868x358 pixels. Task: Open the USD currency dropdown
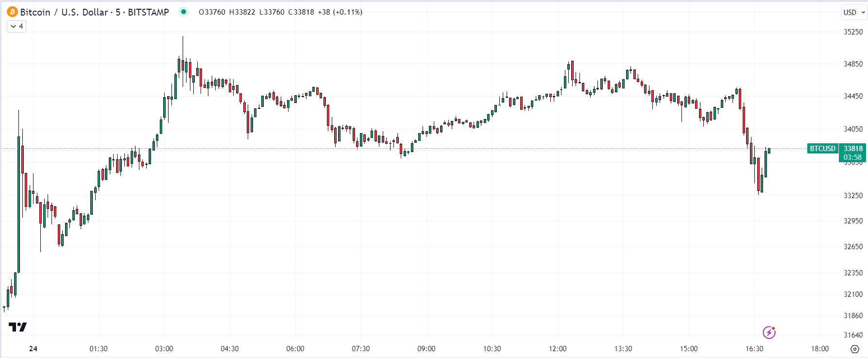click(x=854, y=13)
